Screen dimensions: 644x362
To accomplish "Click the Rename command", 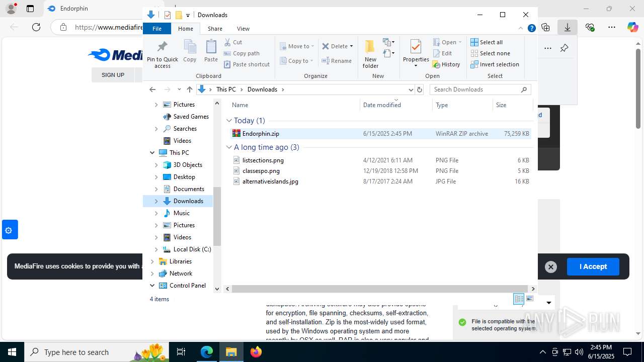I will click(x=337, y=61).
